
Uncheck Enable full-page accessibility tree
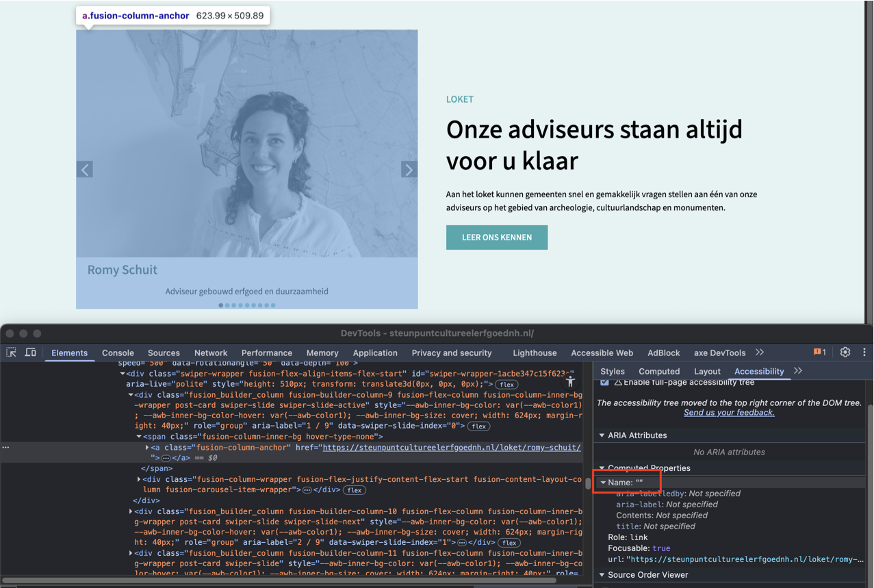coord(604,382)
